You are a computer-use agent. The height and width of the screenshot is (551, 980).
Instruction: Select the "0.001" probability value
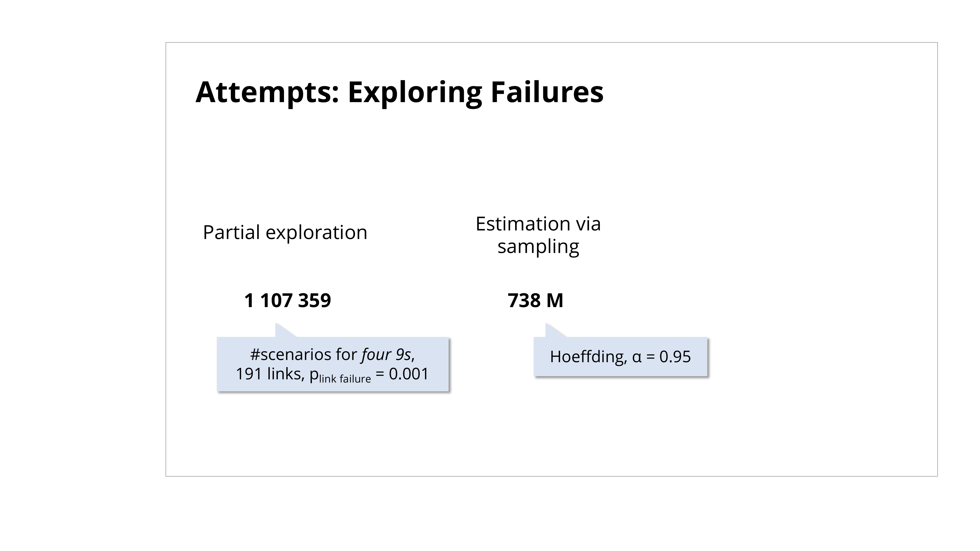coord(409,374)
